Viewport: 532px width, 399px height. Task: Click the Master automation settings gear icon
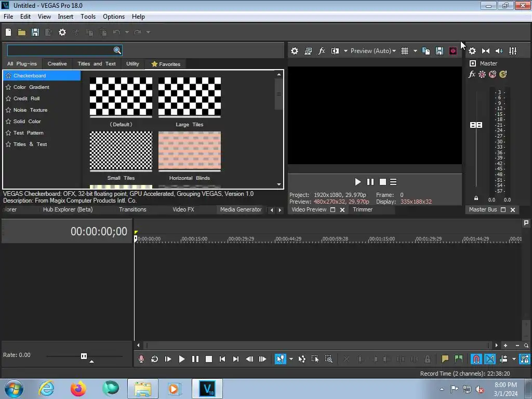click(x=482, y=74)
